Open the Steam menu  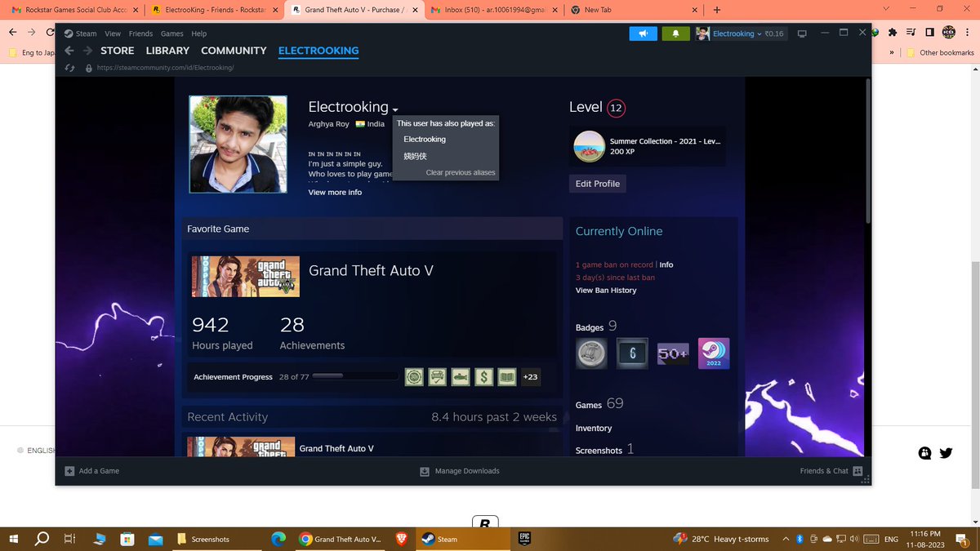point(86,33)
